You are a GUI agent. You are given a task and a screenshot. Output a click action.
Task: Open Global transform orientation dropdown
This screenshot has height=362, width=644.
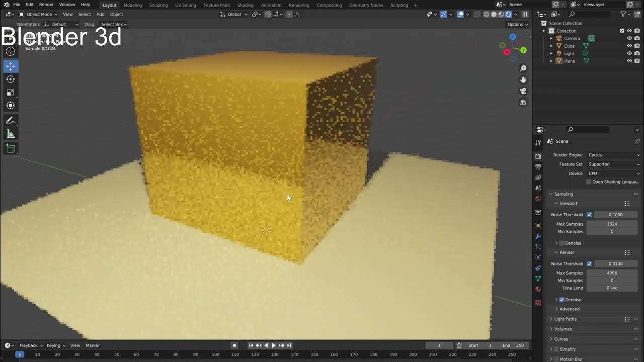pos(234,15)
